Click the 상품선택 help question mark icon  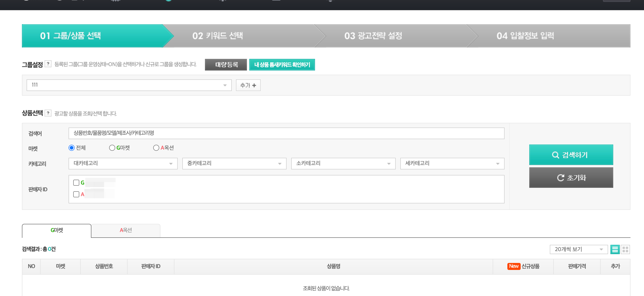(x=48, y=113)
